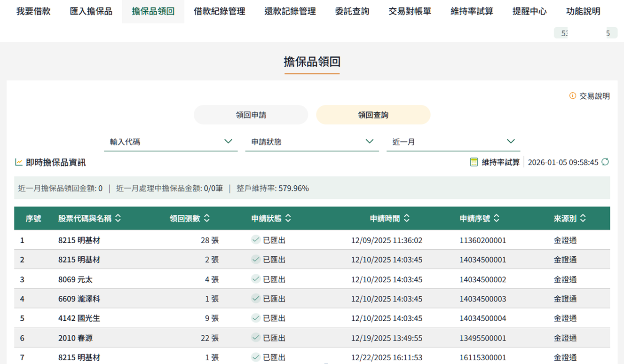
Task: Sort the table by 來源別
Action: [x=583, y=218]
